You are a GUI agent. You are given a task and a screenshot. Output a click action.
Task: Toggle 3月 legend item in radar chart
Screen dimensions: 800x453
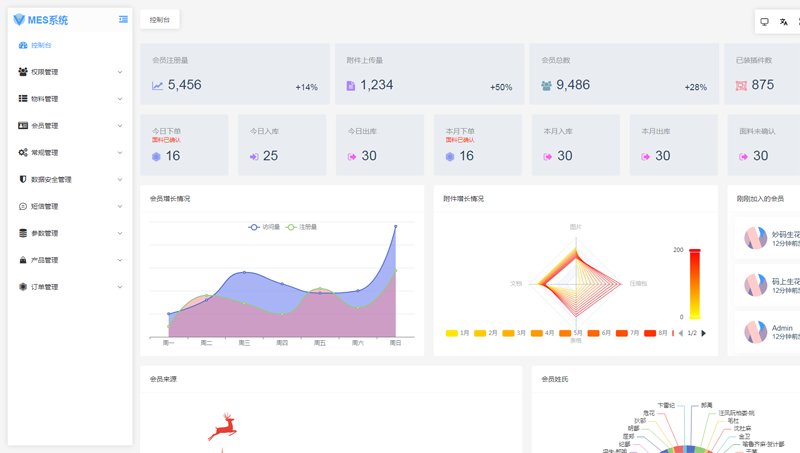[x=514, y=333]
